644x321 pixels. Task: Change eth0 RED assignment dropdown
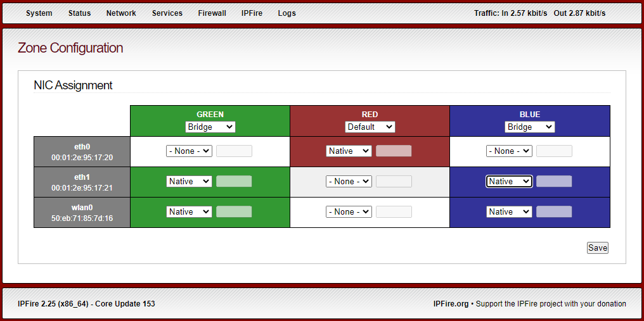tap(349, 151)
